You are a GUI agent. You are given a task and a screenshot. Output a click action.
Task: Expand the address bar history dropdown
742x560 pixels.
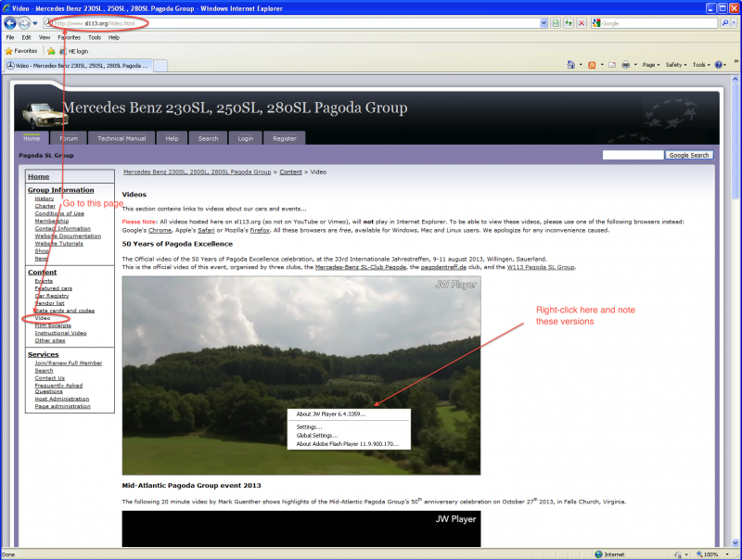tap(544, 23)
